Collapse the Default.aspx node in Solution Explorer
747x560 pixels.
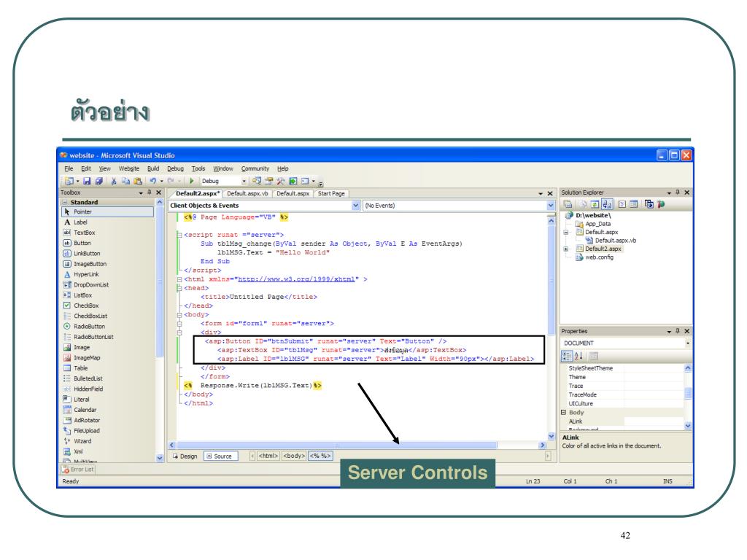coord(566,233)
